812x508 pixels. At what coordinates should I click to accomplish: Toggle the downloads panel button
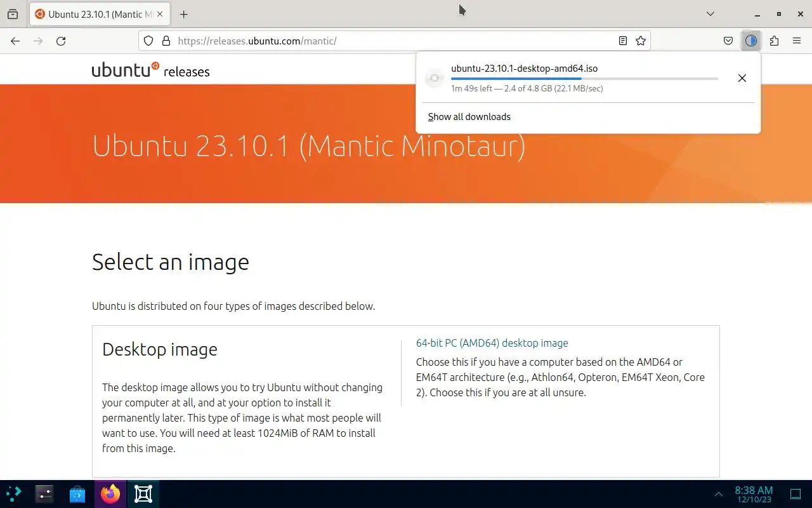pos(751,41)
